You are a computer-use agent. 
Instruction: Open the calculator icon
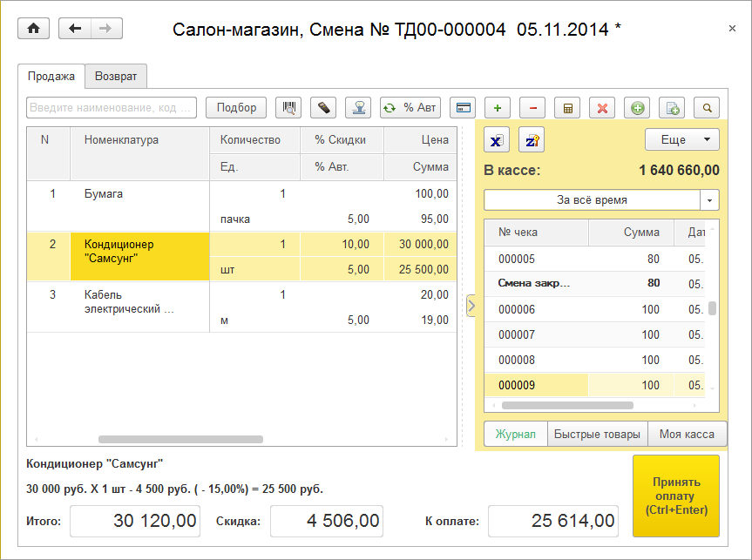tap(567, 108)
